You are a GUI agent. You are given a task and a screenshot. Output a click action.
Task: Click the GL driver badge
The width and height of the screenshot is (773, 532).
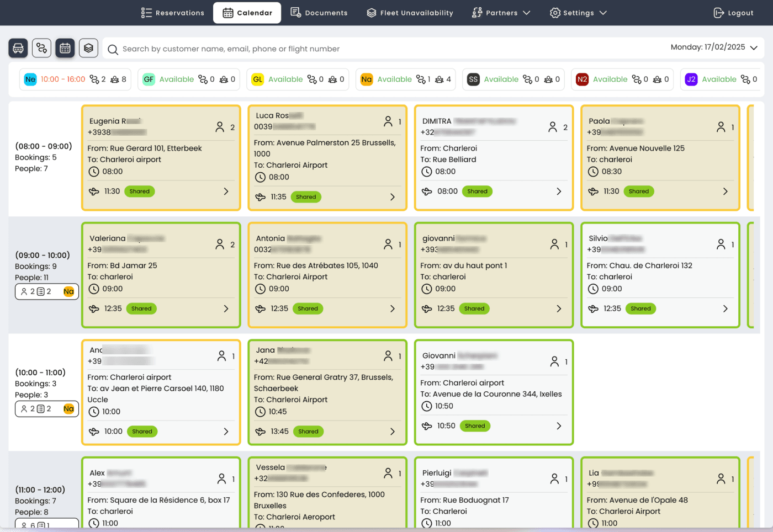click(257, 79)
